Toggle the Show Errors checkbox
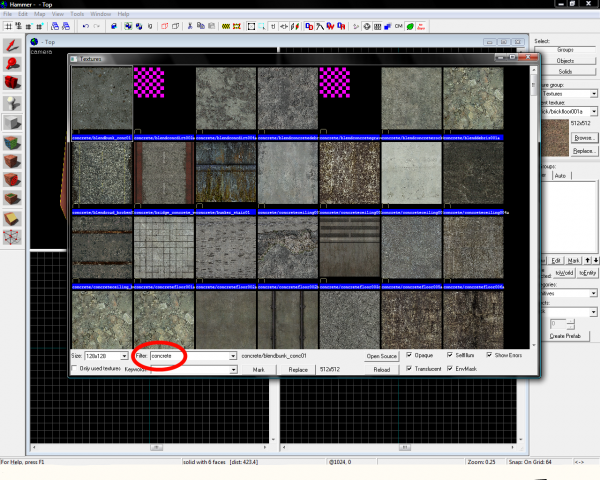 pyautogui.click(x=489, y=355)
